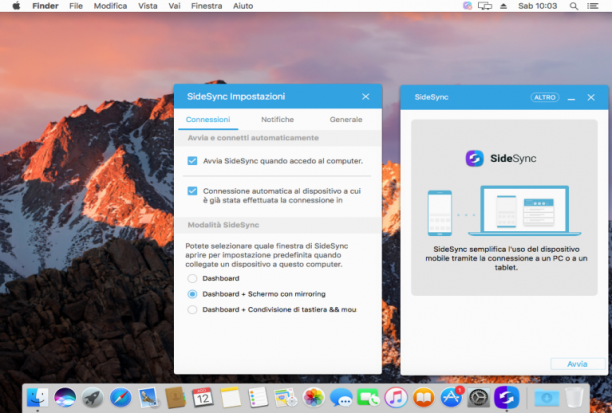Open Spotlight search magnifier
The width and height of the screenshot is (612, 413).
573,6
